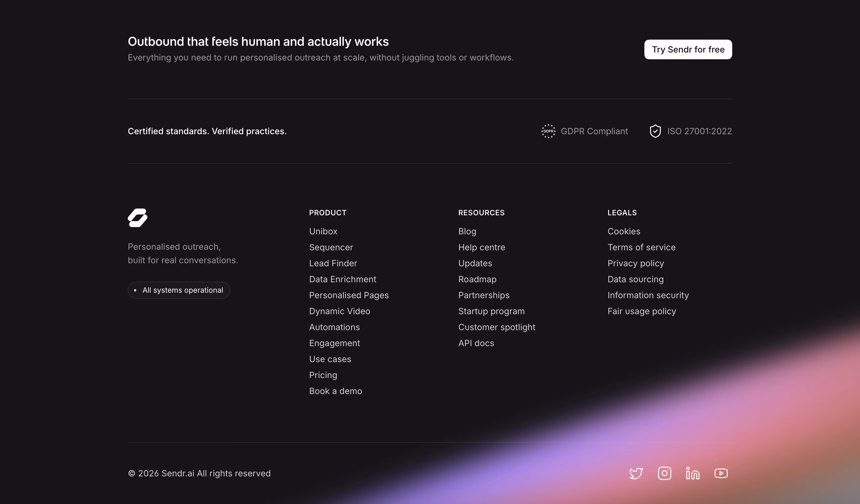Image resolution: width=860 pixels, height=504 pixels.
Task: Open the Instagram social icon
Action: pyautogui.click(x=664, y=473)
